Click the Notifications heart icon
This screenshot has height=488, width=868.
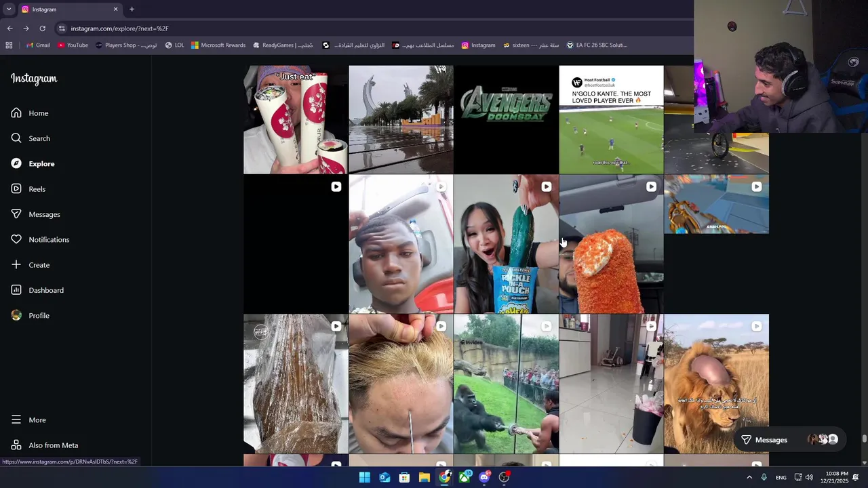click(16, 239)
